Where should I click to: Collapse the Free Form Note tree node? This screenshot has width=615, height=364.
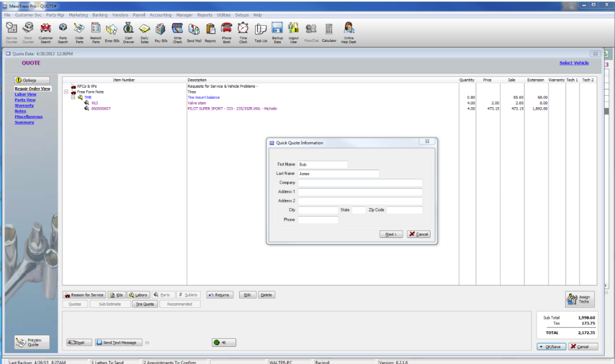(67, 91)
